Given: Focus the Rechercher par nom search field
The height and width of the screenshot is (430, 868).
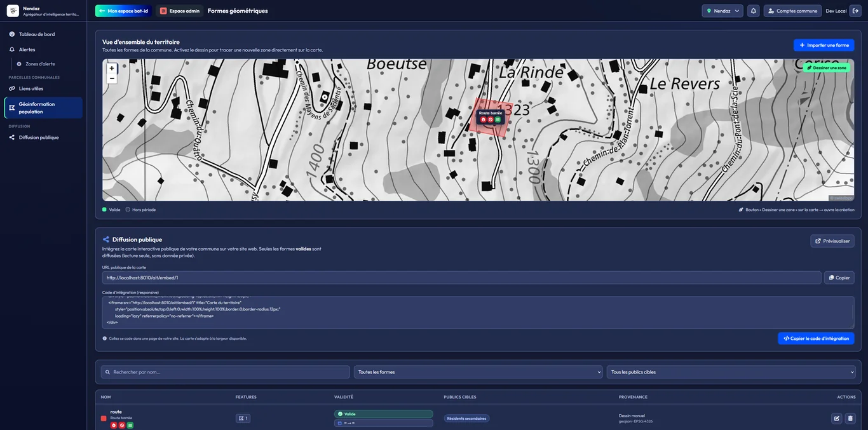Looking at the screenshot, I should point(226,372).
